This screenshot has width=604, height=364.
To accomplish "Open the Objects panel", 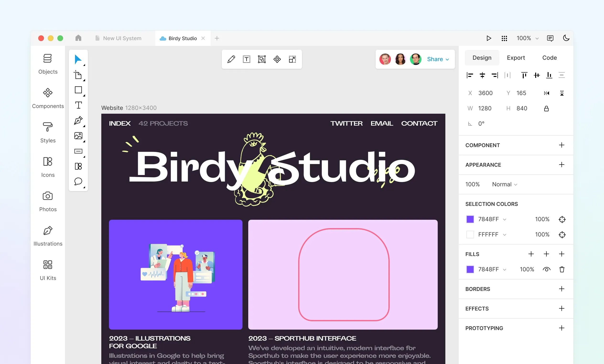I will 48,64.
